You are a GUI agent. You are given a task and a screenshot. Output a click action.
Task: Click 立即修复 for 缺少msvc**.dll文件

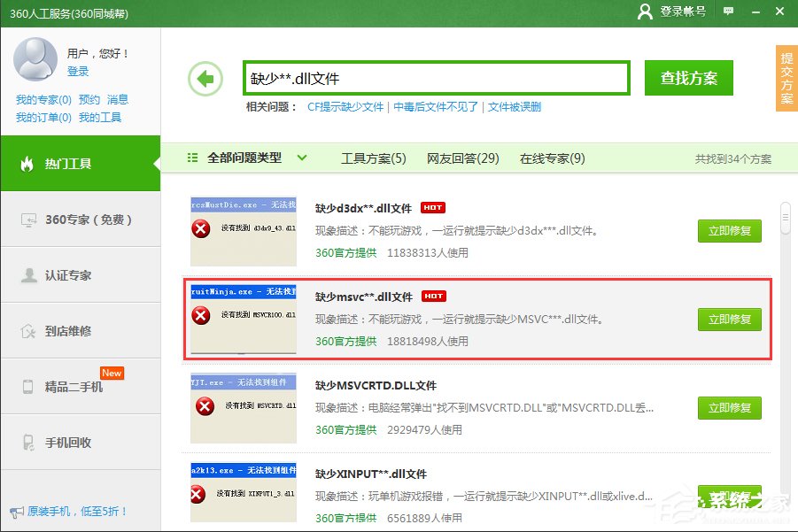pyautogui.click(x=729, y=320)
